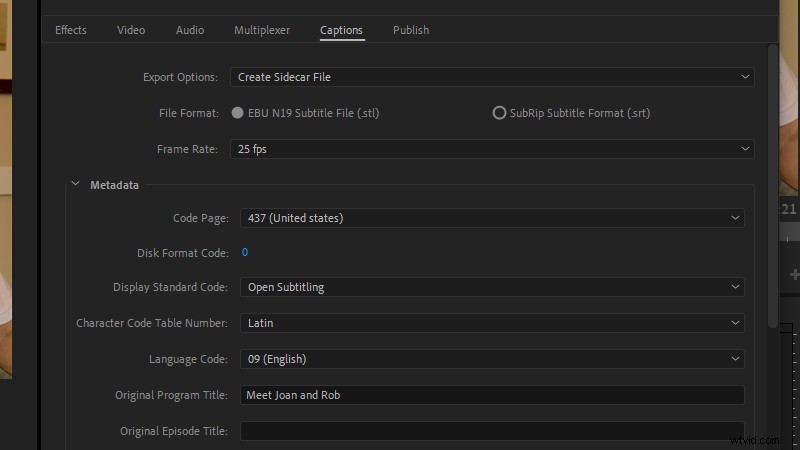This screenshot has height=450, width=800.
Task: Click the Original Program Title field
Action: click(492, 395)
